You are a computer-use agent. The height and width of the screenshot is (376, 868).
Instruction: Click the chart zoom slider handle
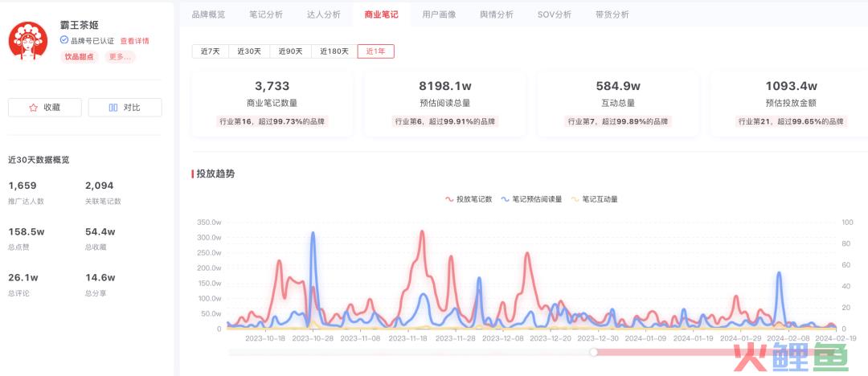(x=593, y=352)
